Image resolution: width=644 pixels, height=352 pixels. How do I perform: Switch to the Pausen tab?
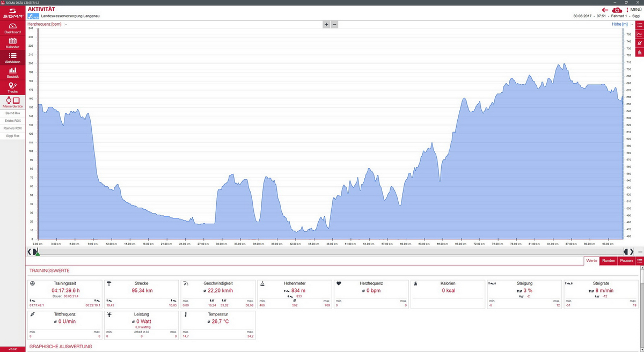pos(626,261)
